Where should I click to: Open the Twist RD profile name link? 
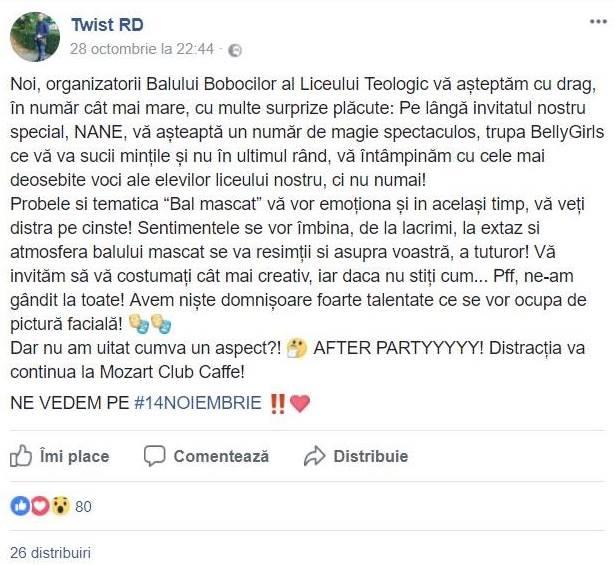(107, 23)
